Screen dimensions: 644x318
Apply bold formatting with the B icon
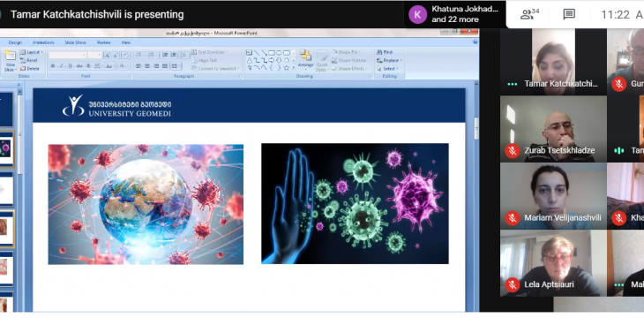click(x=53, y=66)
